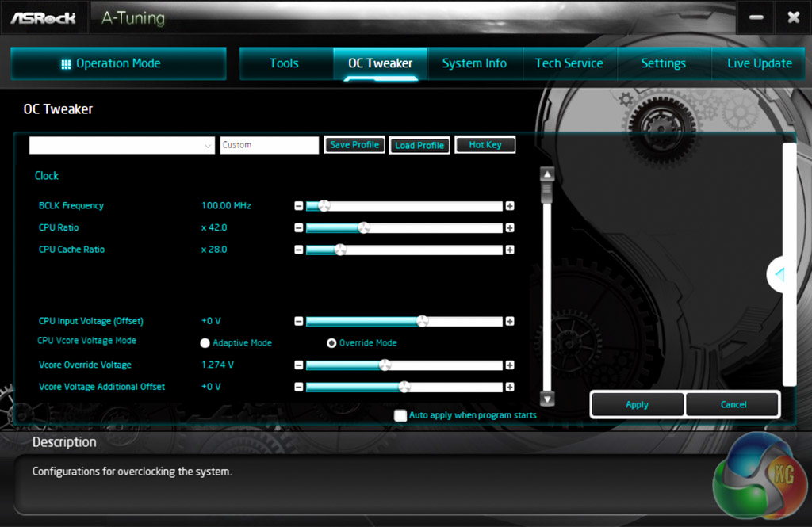Screen dimensions: 812x527
Task: Click the Vcore Override Voltage slider handle
Action: pyautogui.click(x=385, y=365)
